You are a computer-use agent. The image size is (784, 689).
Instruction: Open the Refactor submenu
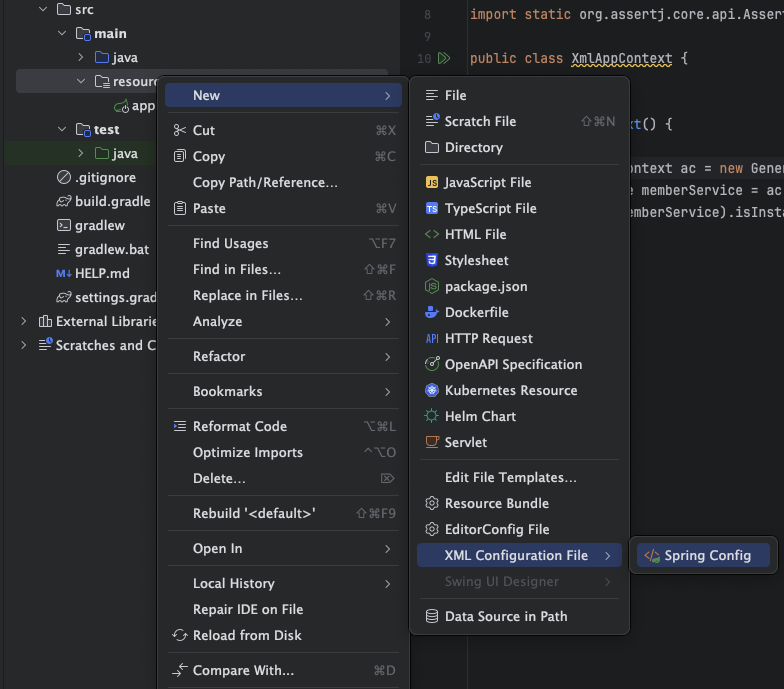click(x=284, y=356)
